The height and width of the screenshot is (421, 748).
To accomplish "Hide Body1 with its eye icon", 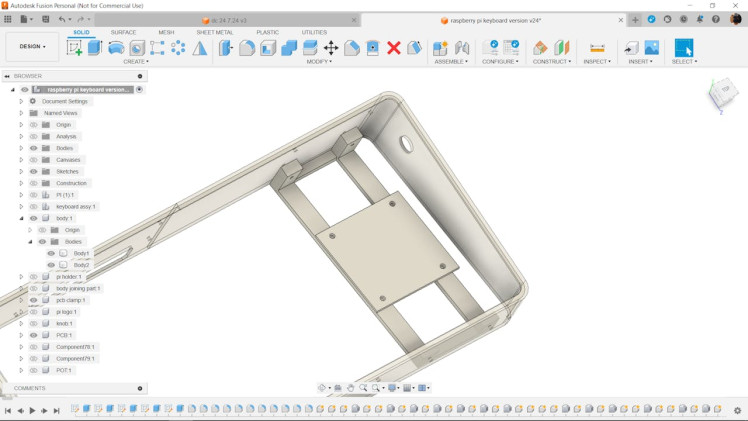I will tap(51, 253).
